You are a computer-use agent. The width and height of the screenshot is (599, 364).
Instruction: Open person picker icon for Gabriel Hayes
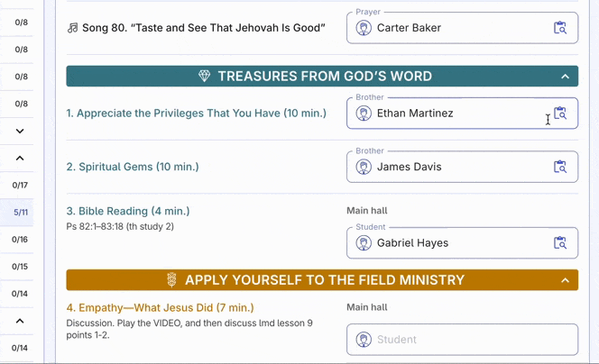tap(560, 242)
